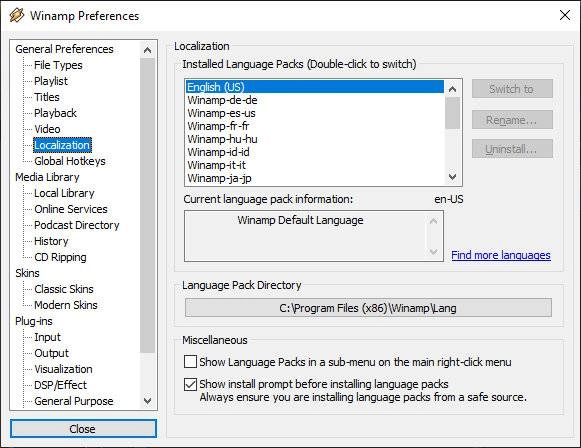Select Titles in the tree
The height and width of the screenshot is (448, 581).
(x=47, y=97)
